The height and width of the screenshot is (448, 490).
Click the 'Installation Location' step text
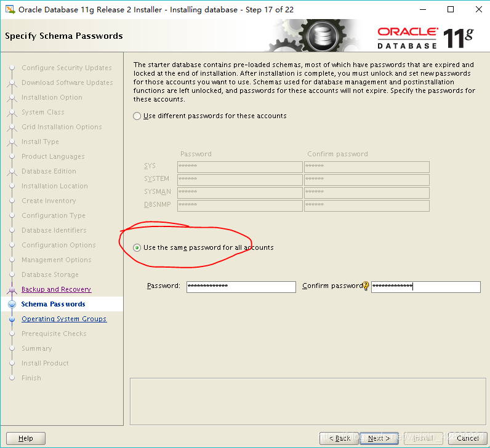coord(55,186)
